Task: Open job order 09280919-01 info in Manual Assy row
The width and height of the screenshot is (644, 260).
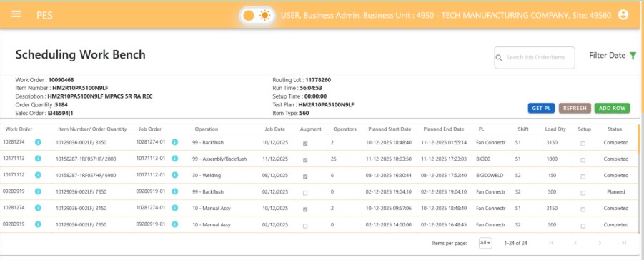Action: pyautogui.click(x=174, y=224)
